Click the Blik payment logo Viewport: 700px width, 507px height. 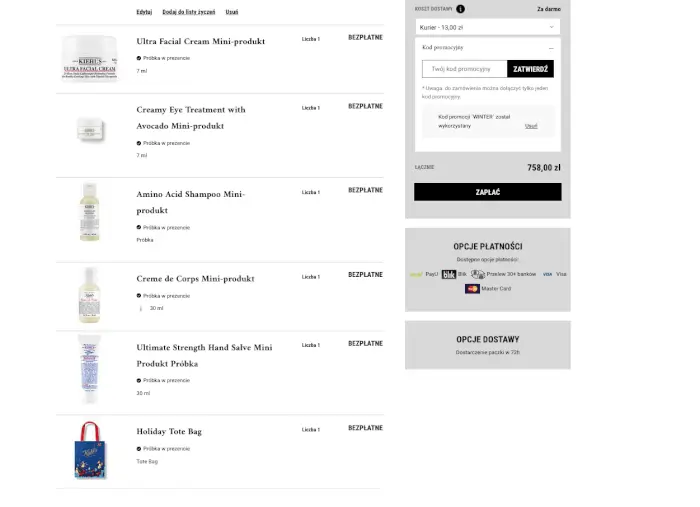click(x=449, y=274)
